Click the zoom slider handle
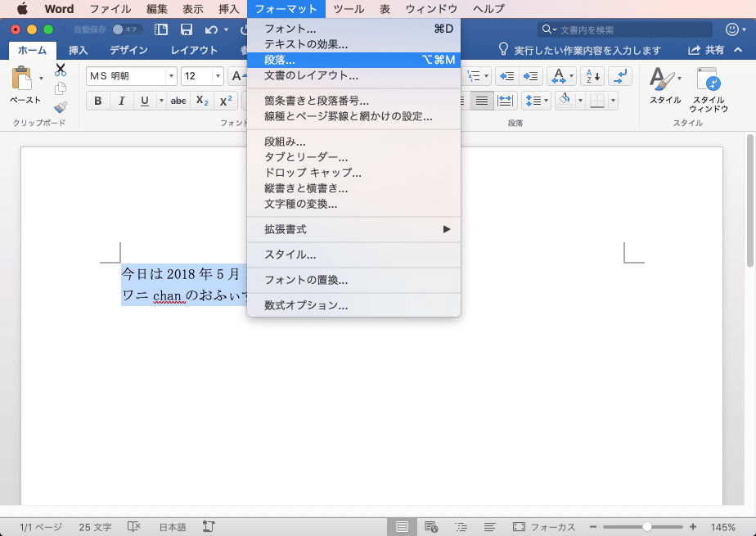Screen dimensions: 756x536 (x=647, y=527)
